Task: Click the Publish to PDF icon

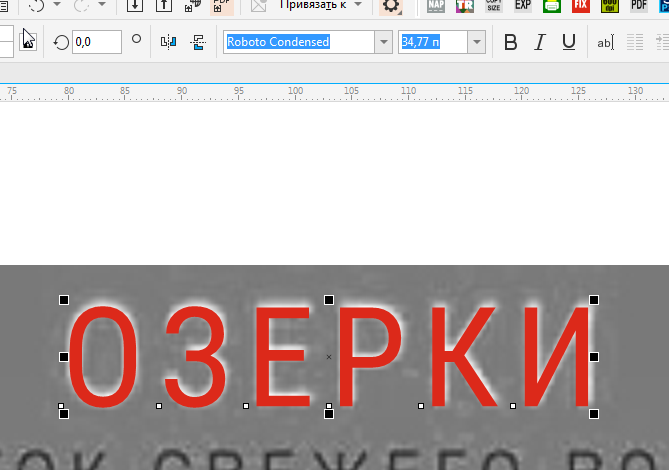Action: click(x=222, y=6)
